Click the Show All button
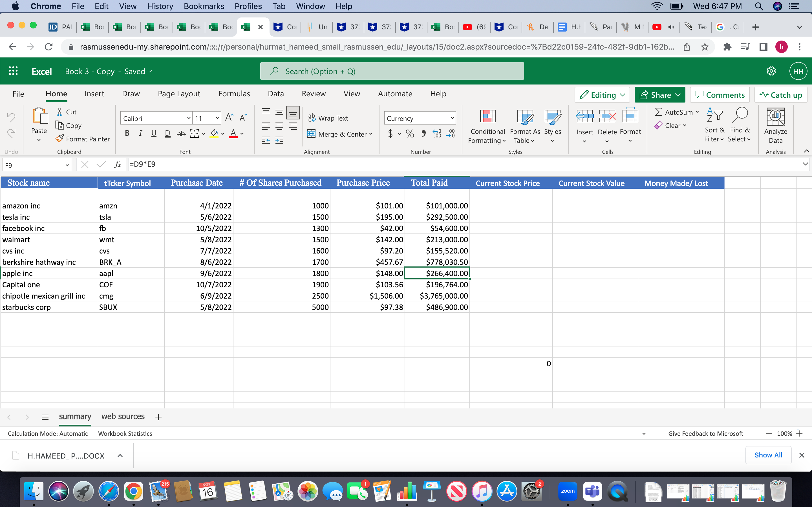Image resolution: width=812 pixels, height=507 pixels. coord(768,455)
